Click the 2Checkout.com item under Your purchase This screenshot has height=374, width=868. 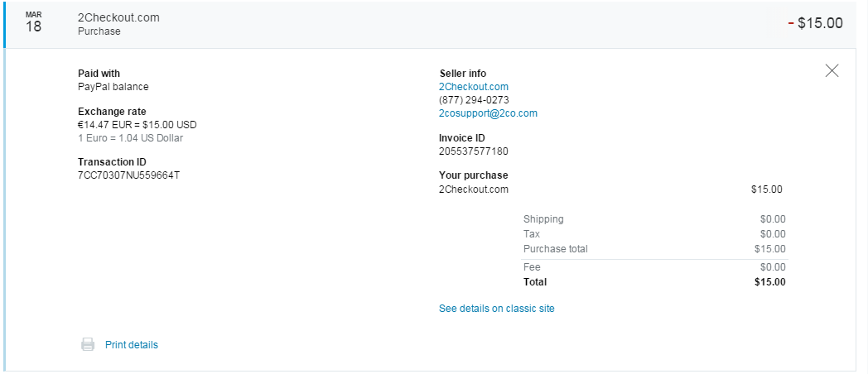(x=473, y=189)
